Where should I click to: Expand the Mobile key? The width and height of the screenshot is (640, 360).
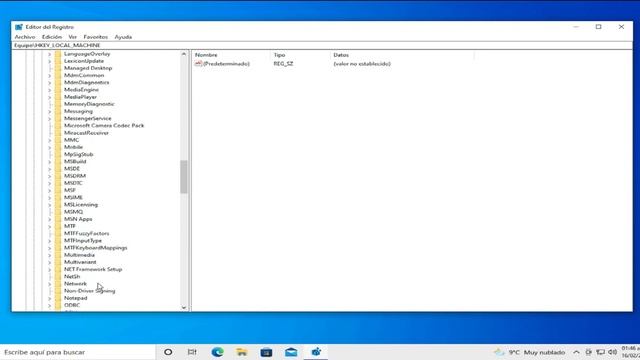[x=49, y=147]
